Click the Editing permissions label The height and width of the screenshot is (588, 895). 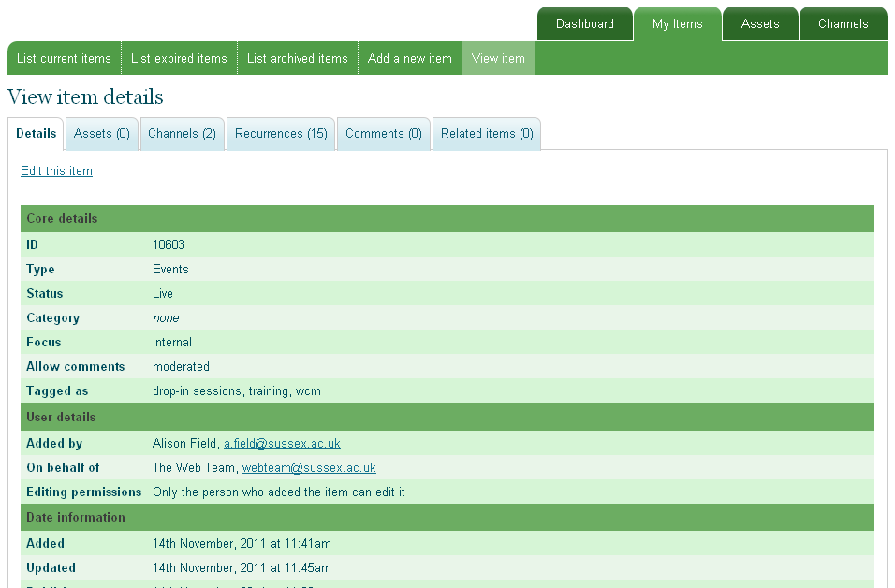tap(84, 492)
